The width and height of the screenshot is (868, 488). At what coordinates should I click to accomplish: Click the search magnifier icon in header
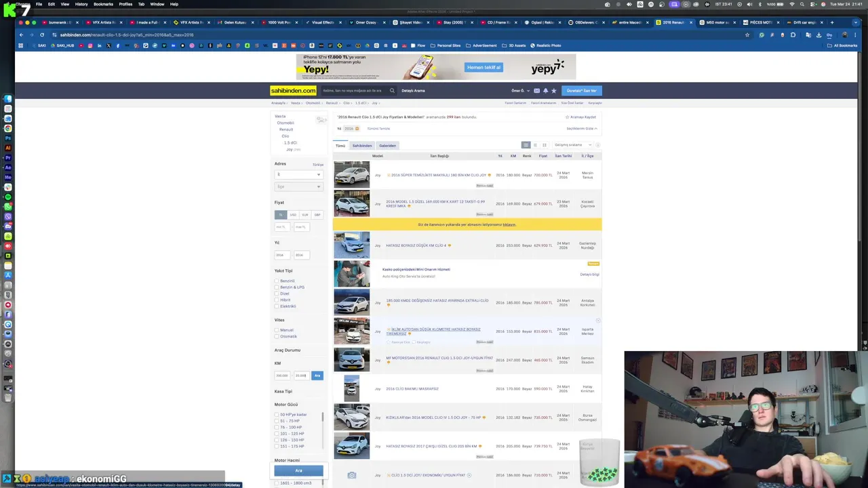[392, 90]
